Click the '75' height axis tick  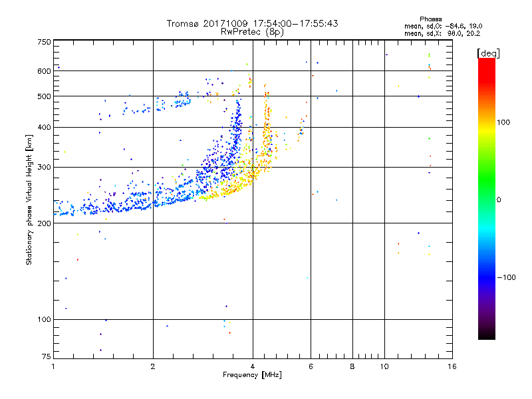coord(47,356)
